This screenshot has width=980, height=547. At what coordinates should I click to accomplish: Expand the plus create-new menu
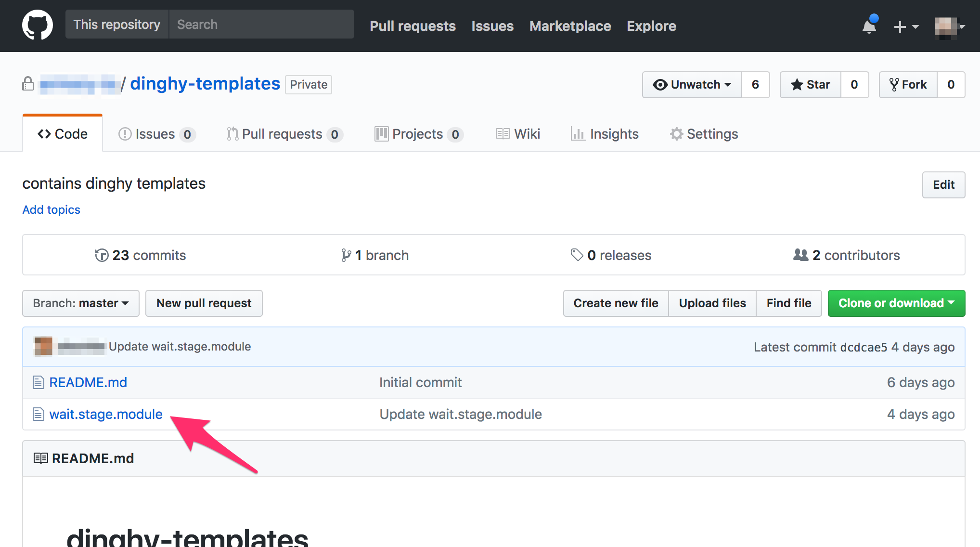click(x=906, y=27)
